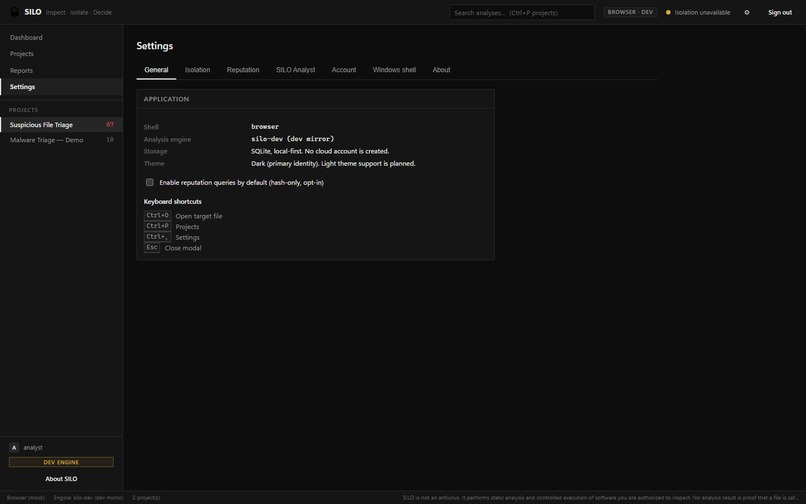
Task: Click the SILO logo icon
Action: click(14, 12)
